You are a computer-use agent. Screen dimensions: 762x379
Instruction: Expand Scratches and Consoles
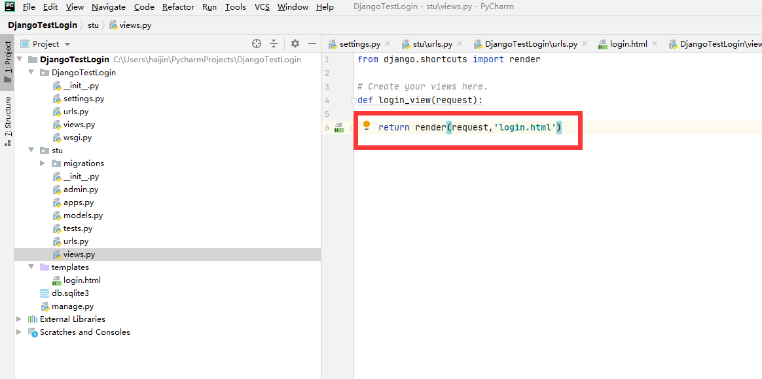19,332
